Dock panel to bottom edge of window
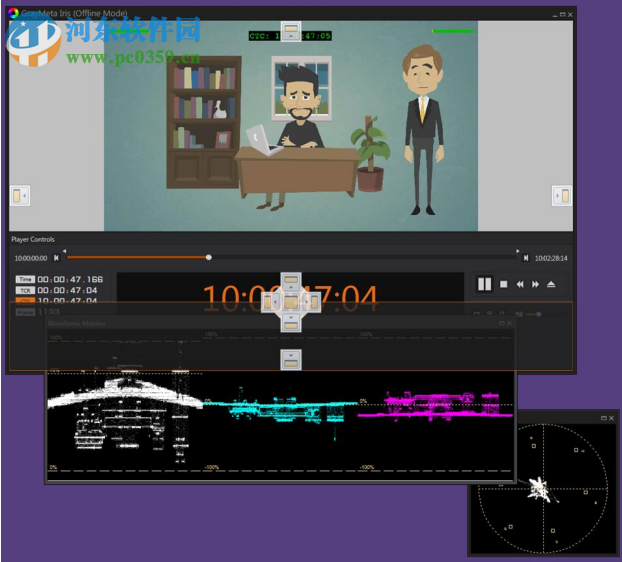622x562 pixels. 291,360
